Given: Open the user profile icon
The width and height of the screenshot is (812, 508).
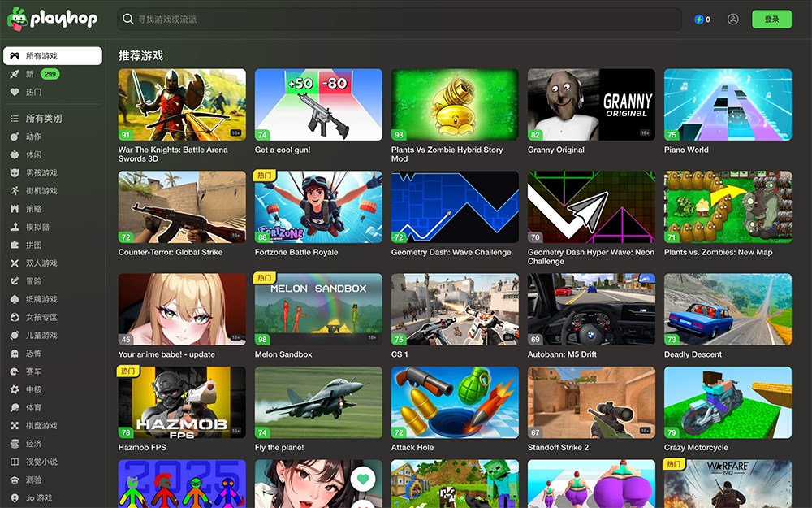Looking at the screenshot, I should click(x=732, y=20).
